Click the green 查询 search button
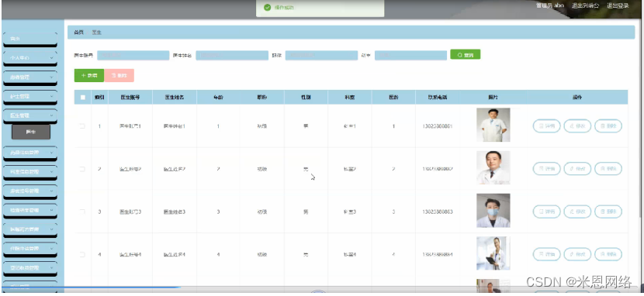This screenshot has height=296, width=644. 465,54
